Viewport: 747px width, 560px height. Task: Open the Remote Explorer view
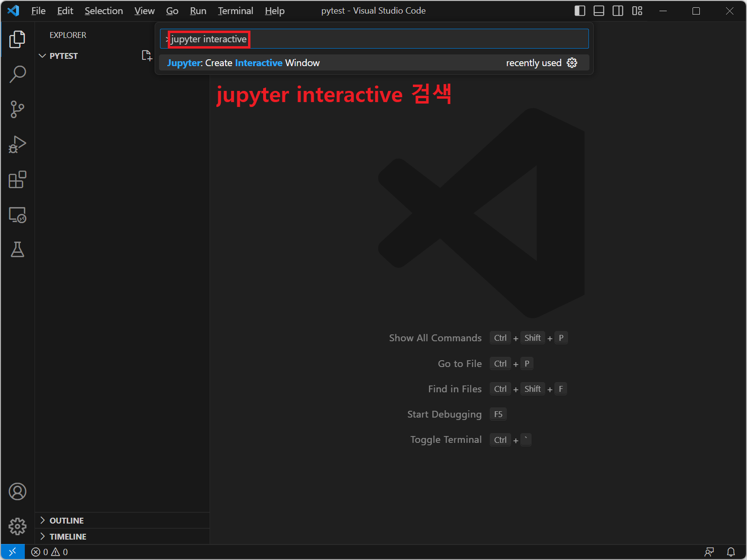tap(18, 215)
